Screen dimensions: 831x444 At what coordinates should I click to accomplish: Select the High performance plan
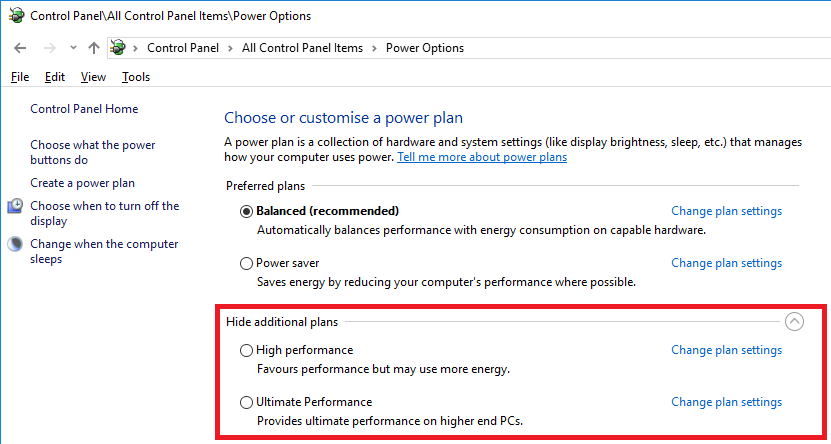pyautogui.click(x=247, y=350)
